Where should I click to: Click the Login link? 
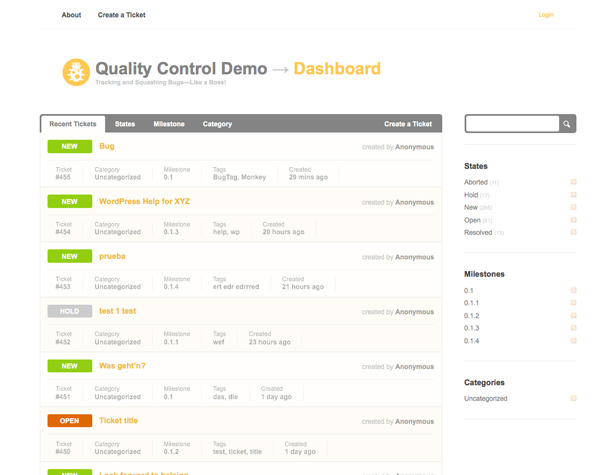[x=546, y=15]
